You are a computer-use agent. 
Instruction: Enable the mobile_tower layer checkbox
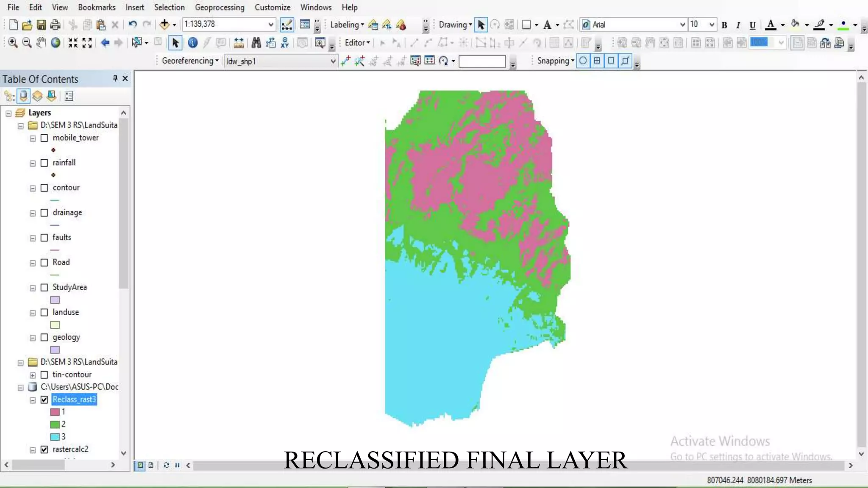[44, 138]
